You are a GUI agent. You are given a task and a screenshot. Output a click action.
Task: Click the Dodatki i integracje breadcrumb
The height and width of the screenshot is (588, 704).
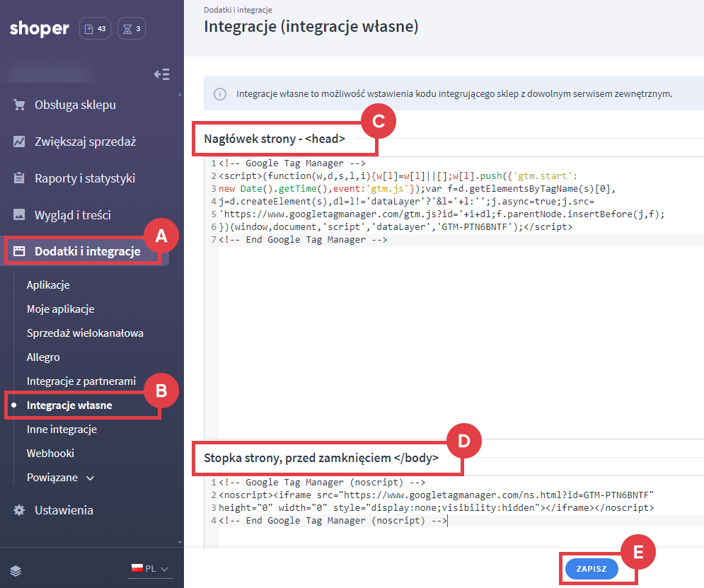click(238, 10)
